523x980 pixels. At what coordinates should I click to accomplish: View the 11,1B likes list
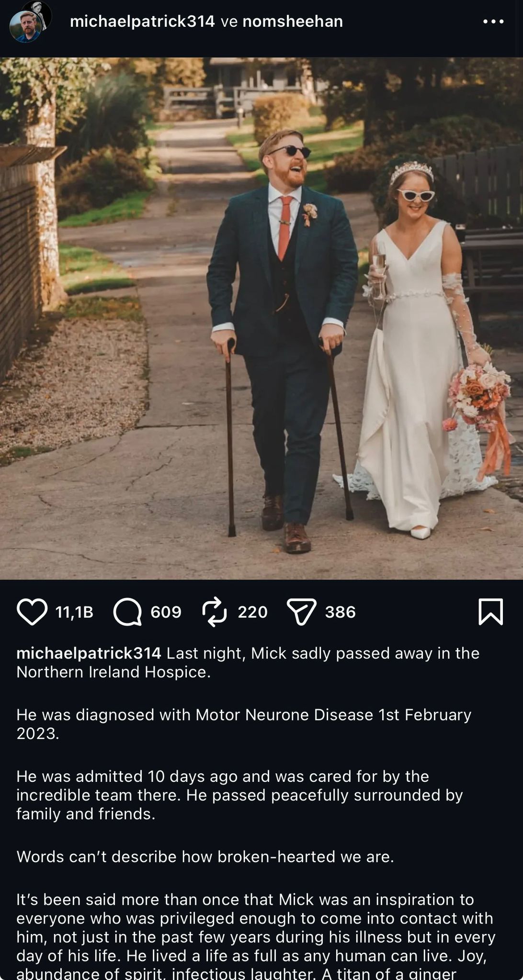point(74,612)
